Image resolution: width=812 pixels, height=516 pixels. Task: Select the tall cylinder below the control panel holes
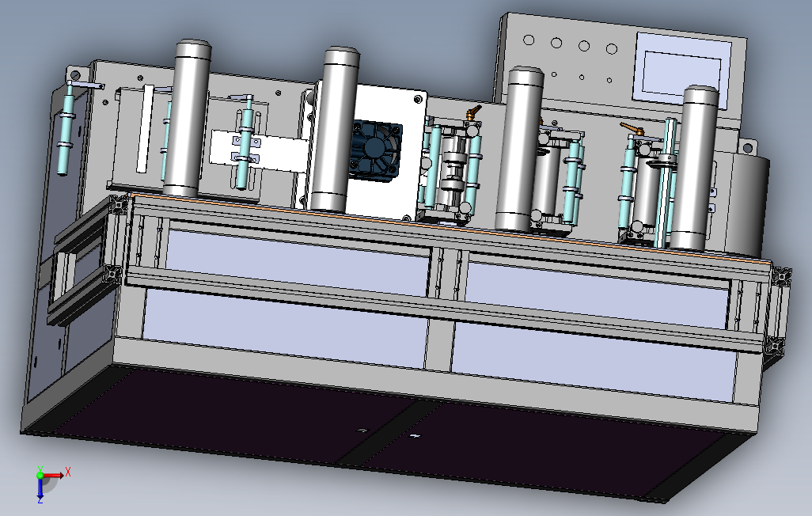pos(519,149)
